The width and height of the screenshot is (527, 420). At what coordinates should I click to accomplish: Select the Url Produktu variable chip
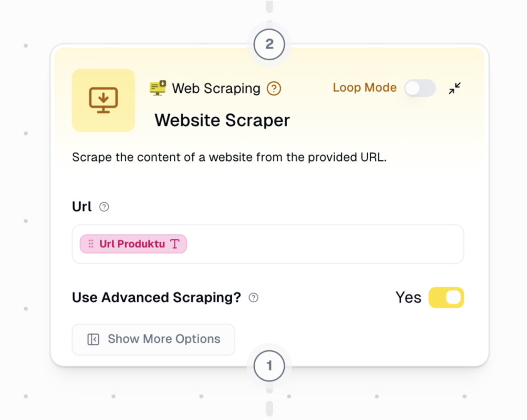tap(132, 244)
